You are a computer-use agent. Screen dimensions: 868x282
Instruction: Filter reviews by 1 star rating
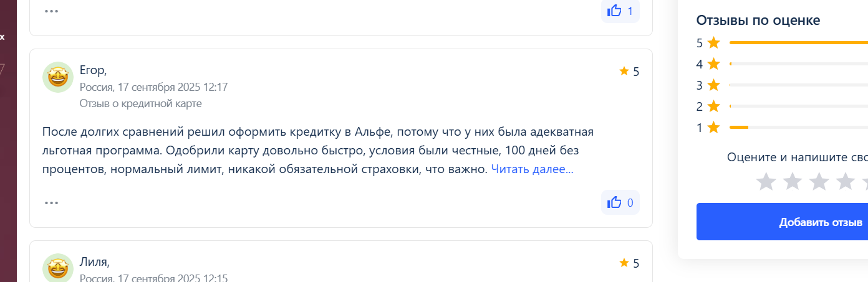point(782,128)
